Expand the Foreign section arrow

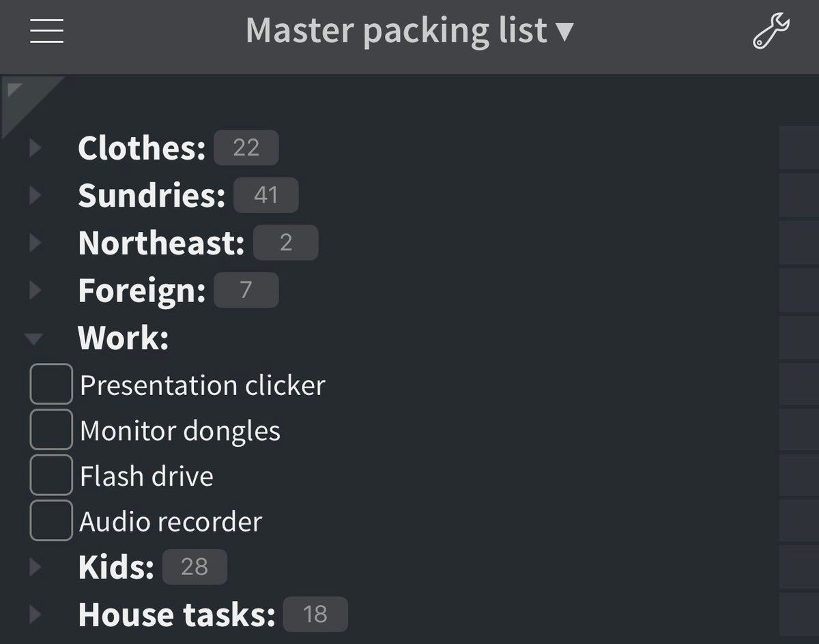point(35,291)
